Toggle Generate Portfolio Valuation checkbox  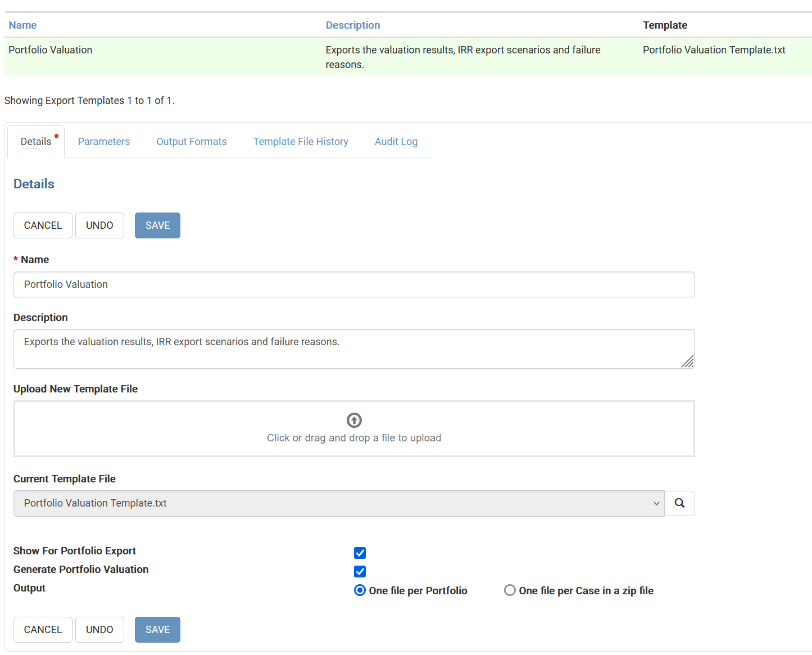tap(360, 571)
